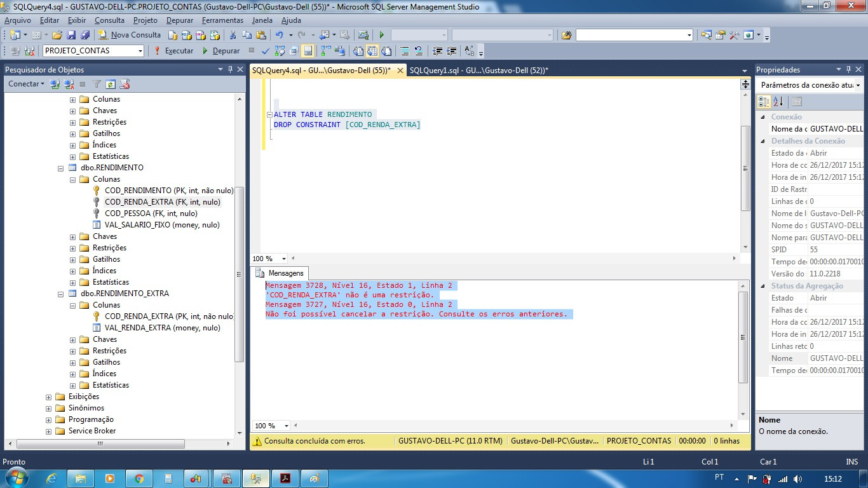Open the Arquivo menu
This screenshot has height=488, width=868.
(18, 20)
